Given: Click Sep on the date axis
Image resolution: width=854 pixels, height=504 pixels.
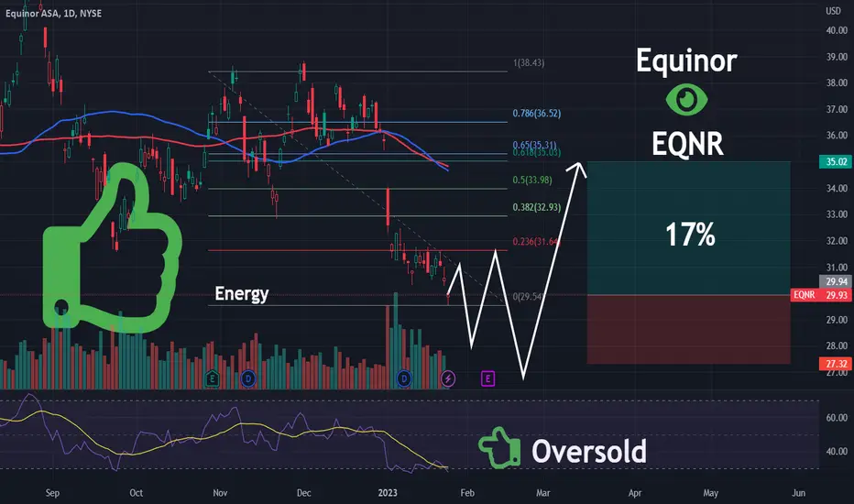Looking at the screenshot, I should tap(52, 493).
